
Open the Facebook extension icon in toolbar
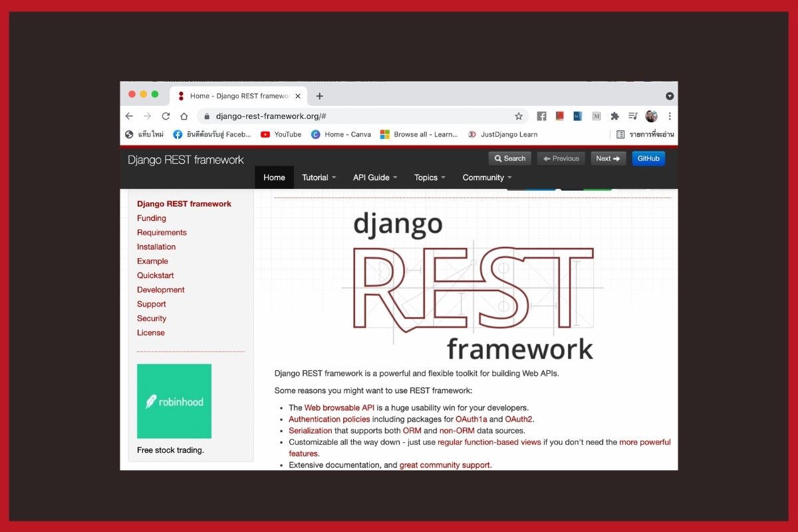coord(541,116)
